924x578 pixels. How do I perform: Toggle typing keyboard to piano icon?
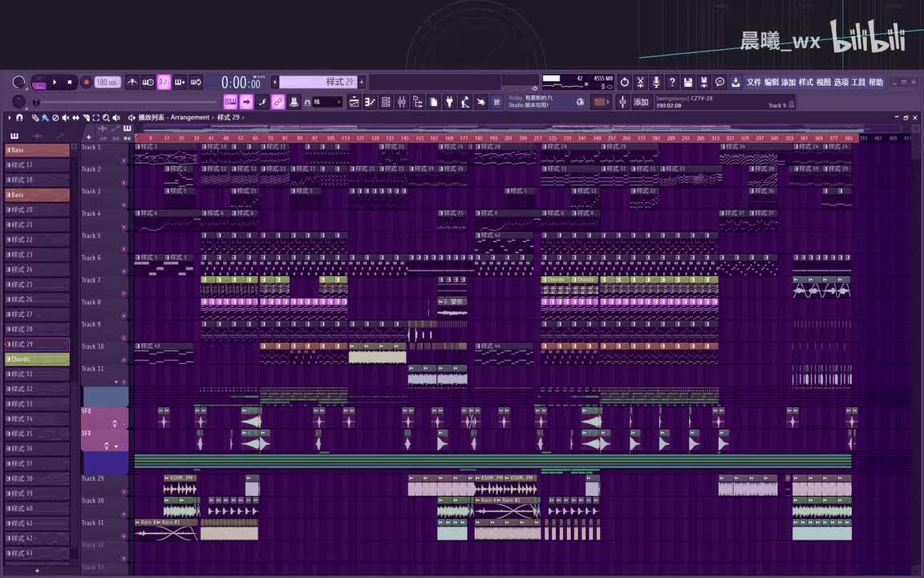click(230, 101)
